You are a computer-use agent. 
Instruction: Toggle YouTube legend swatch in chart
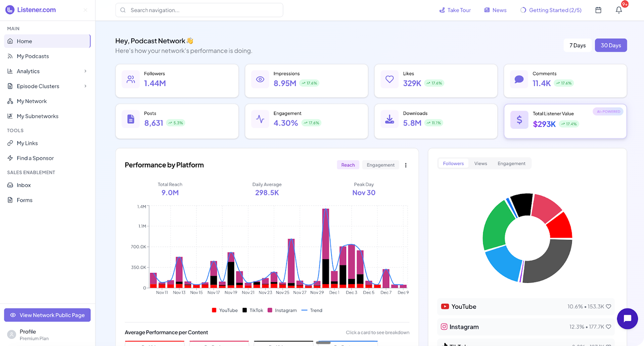pos(214,310)
